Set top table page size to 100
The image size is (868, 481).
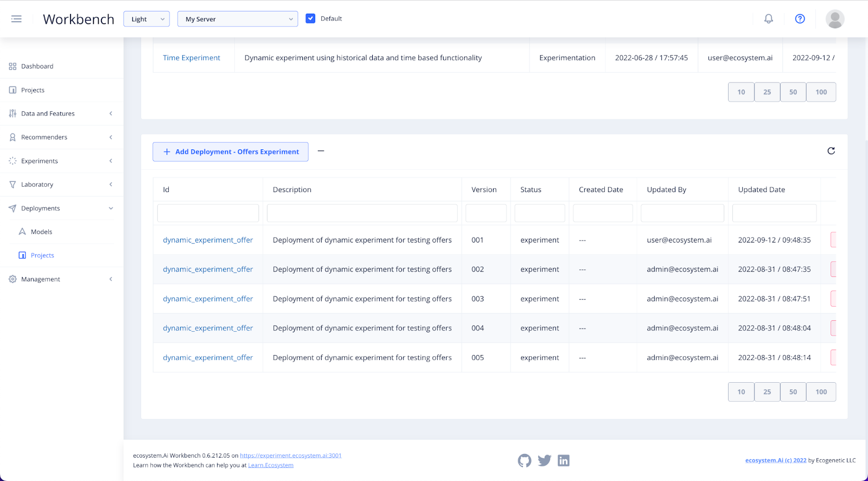(821, 92)
